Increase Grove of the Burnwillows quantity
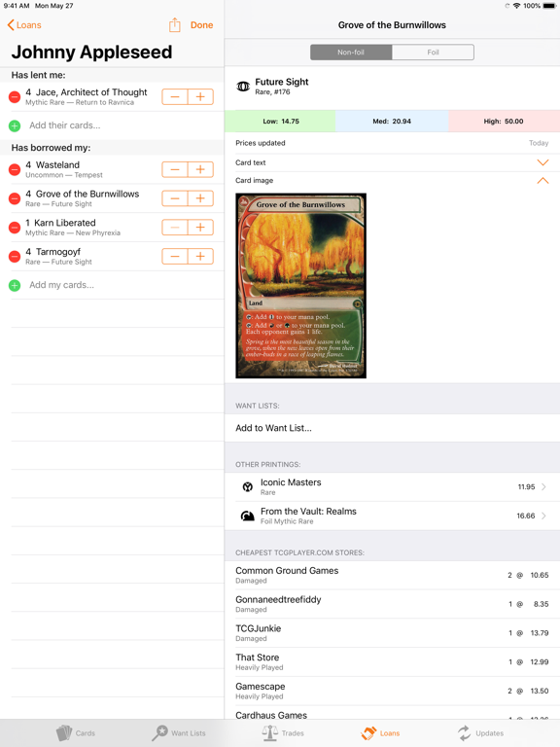560x747 pixels. pos(200,198)
